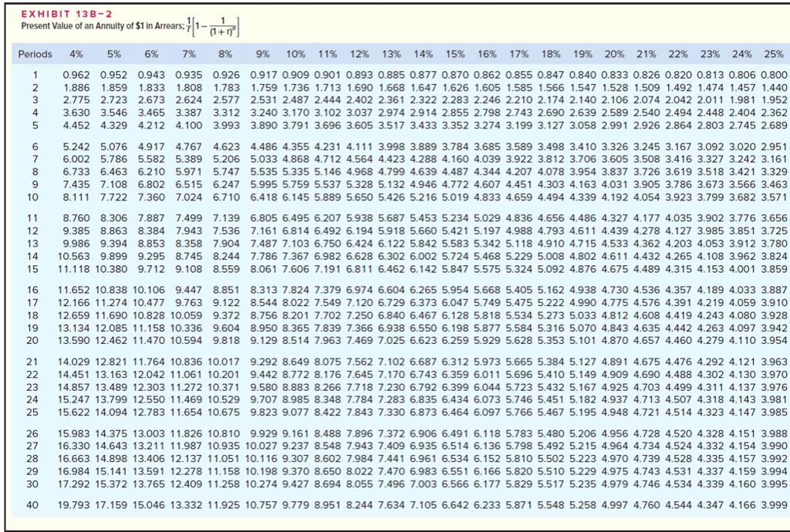The width and height of the screenshot is (790, 532).
Task: Select the Periods column header
Action: pyautogui.click(x=34, y=55)
